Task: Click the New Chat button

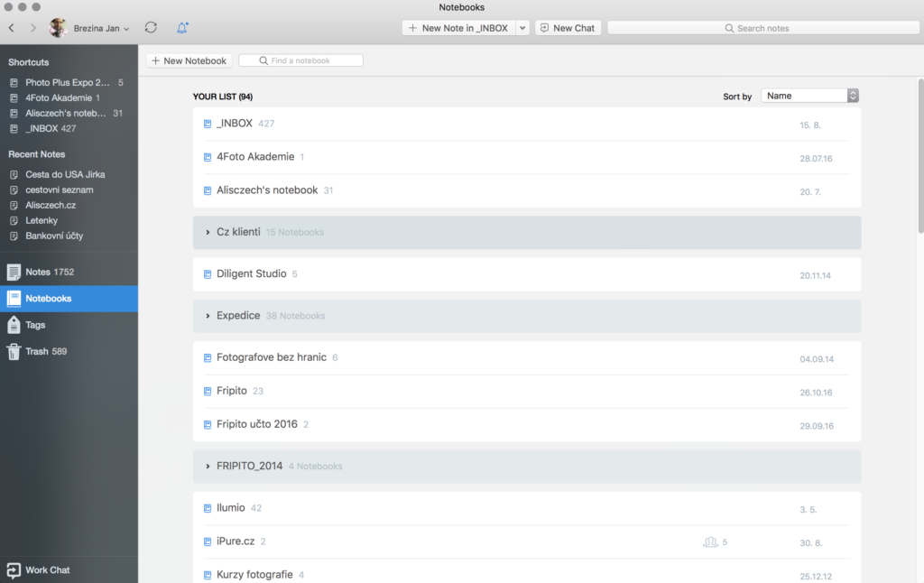Action: (568, 28)
